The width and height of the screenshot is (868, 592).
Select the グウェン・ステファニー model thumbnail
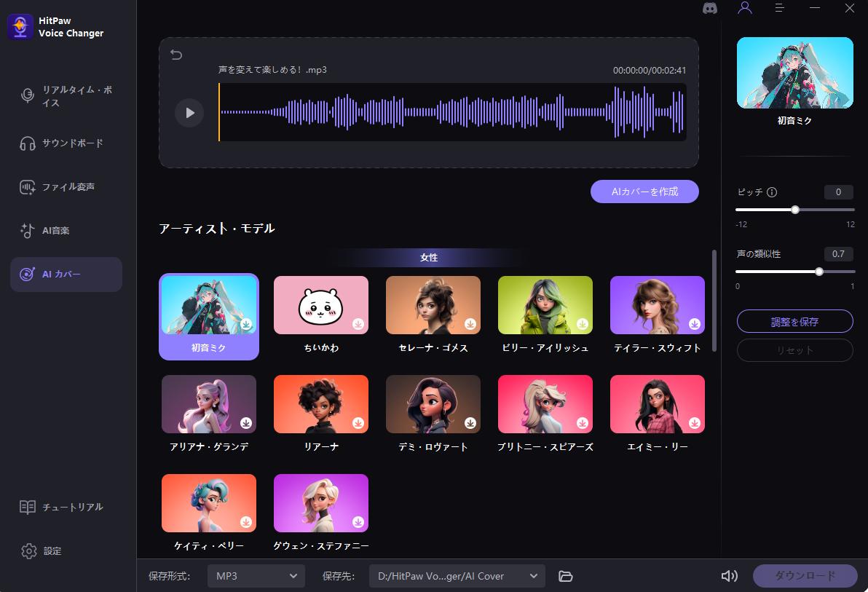321,503
